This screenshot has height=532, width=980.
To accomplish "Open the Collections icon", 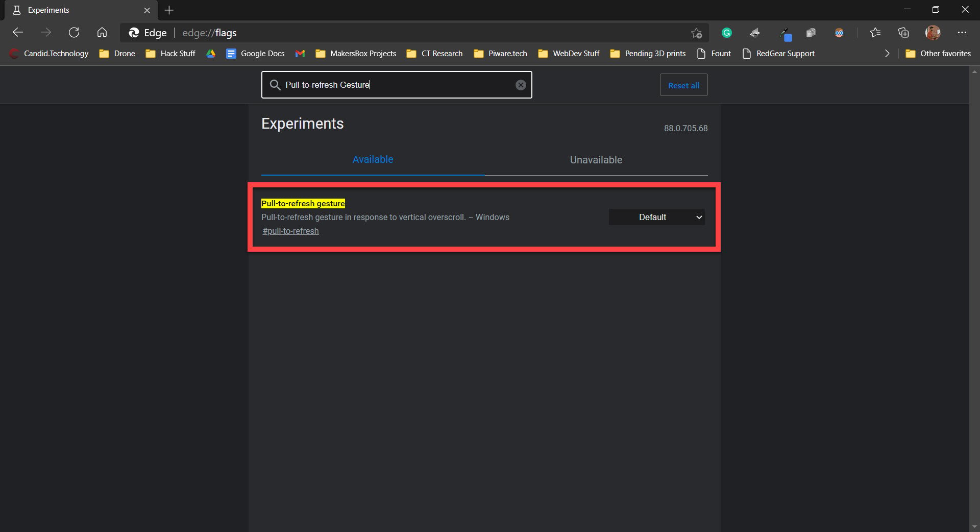I will 903,33.
